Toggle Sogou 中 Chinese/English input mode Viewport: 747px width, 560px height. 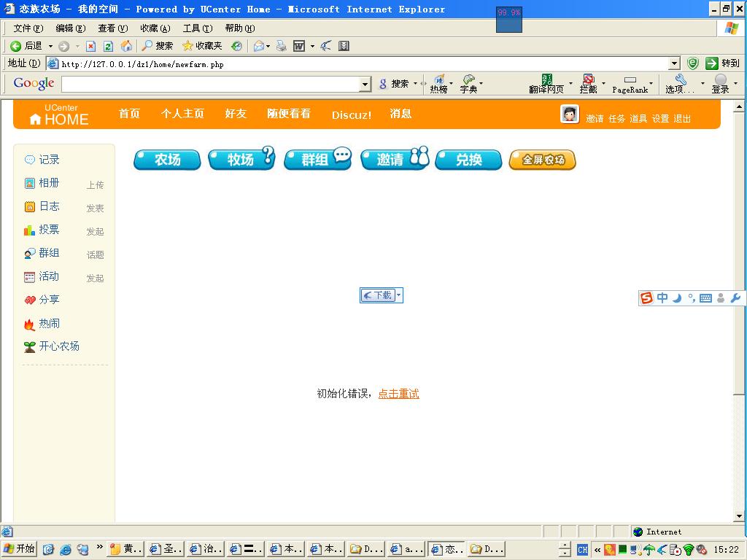click(x=662, y=298)
